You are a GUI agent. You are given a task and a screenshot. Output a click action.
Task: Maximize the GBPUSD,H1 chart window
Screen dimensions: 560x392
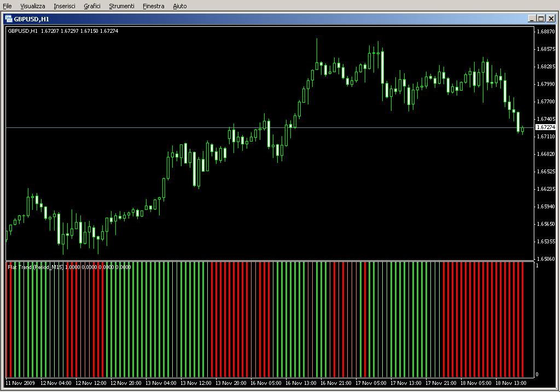[x=541, y=19]
